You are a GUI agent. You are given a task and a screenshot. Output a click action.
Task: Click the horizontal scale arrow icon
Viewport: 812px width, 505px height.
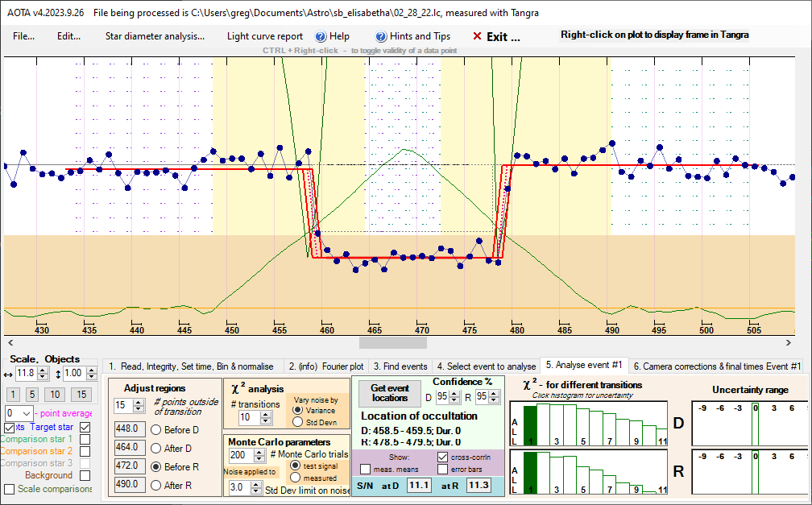pos(7,374)
